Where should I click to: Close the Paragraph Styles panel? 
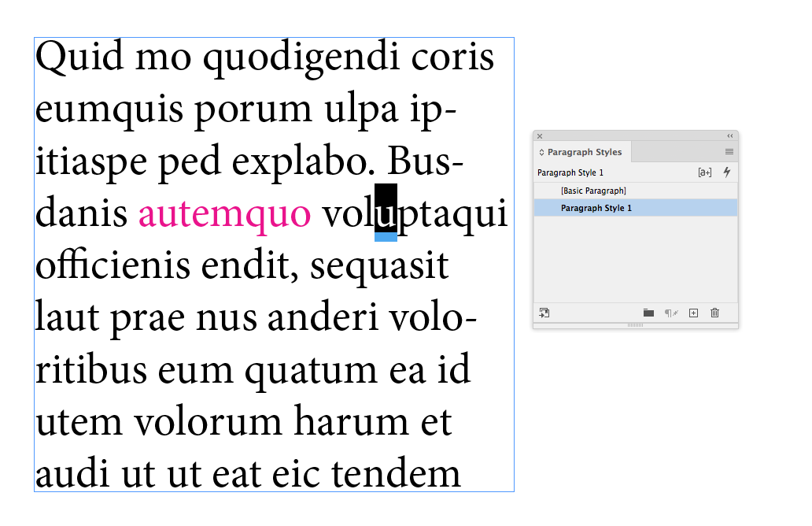click(539, 135)
